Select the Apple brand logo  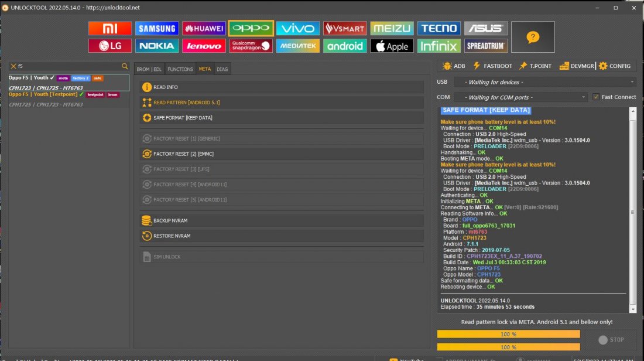392,46
